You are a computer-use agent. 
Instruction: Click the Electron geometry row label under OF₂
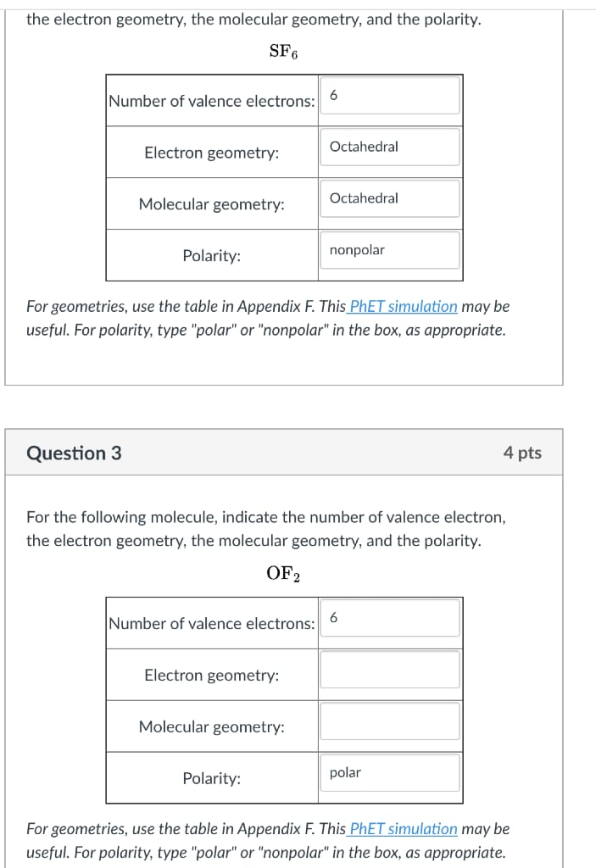210,675
